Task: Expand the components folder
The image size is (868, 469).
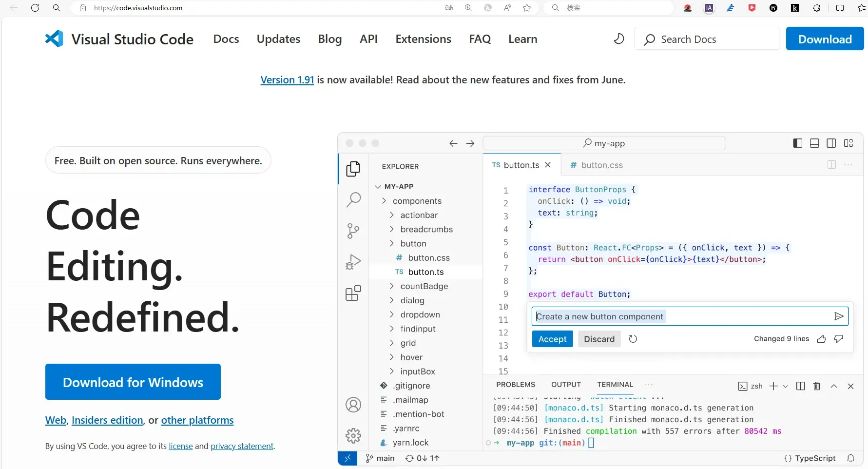Action: (384, 201)
